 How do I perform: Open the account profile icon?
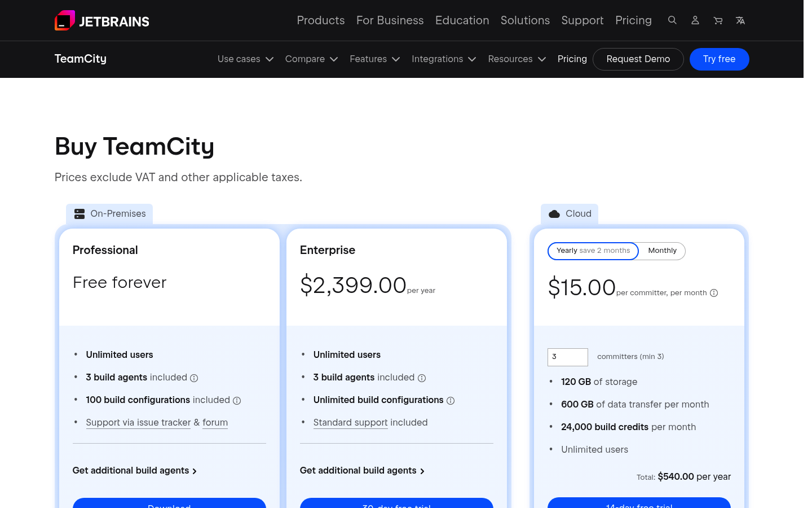point(695,20)
